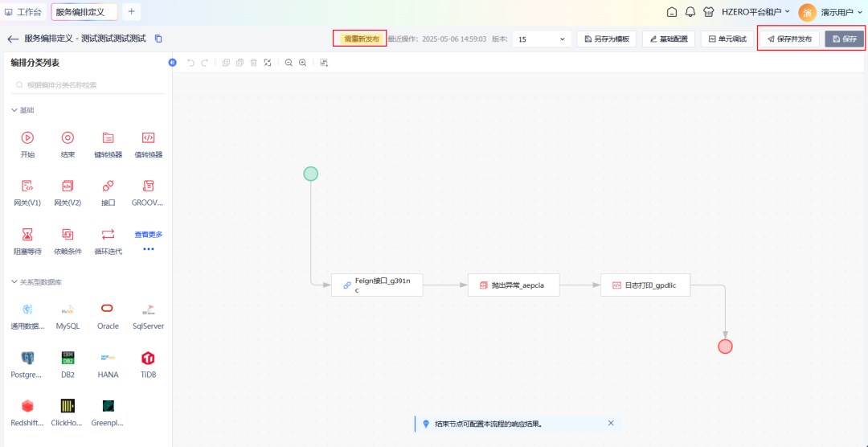Open the notification bell icon
868x447 pixels.
click(690, 12)
